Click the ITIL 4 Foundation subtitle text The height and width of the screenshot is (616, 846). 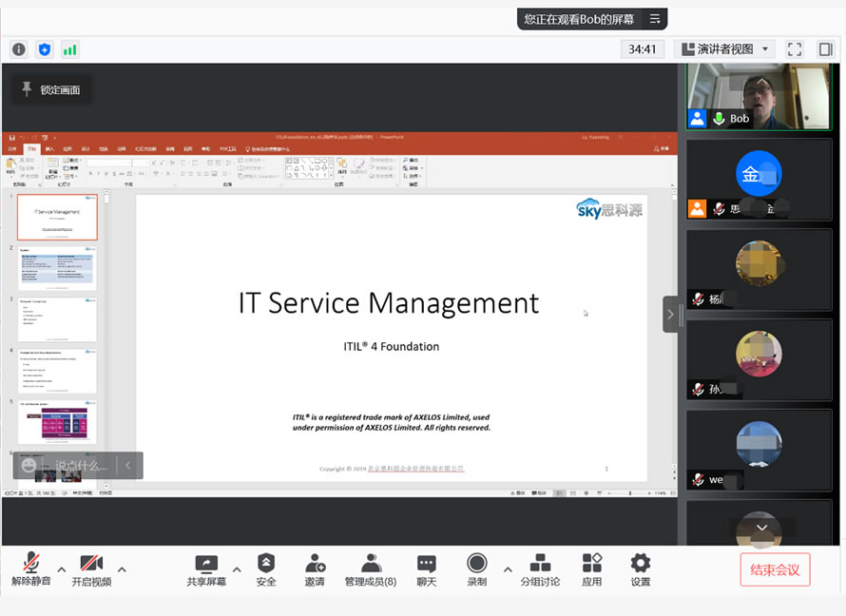[x=392, y=346]
